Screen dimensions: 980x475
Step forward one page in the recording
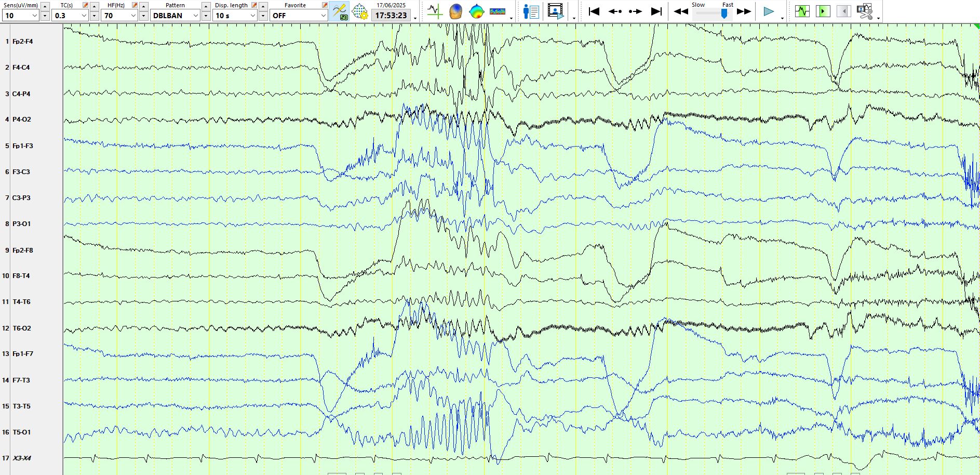[635, 11]
